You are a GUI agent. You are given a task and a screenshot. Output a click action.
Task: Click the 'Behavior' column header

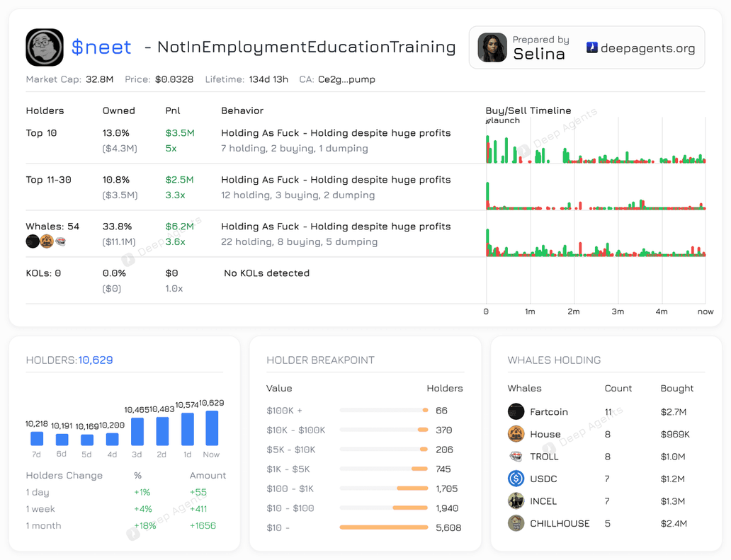242,111
